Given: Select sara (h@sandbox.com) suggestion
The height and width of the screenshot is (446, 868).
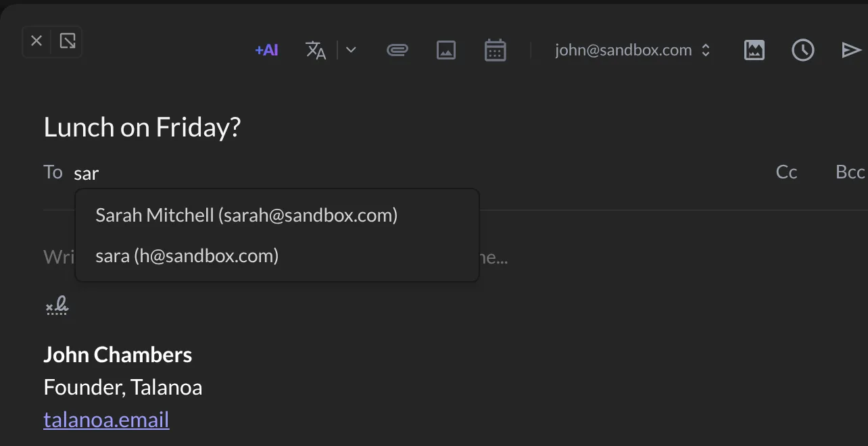Looking at the screenshot, I should [277, 255].
